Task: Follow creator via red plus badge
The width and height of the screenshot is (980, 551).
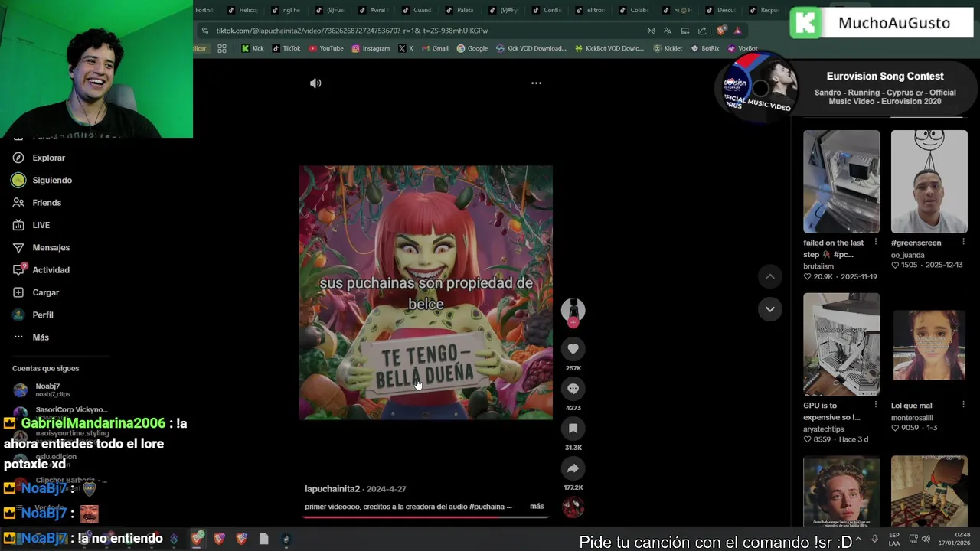Action: (x=573, y=323)
